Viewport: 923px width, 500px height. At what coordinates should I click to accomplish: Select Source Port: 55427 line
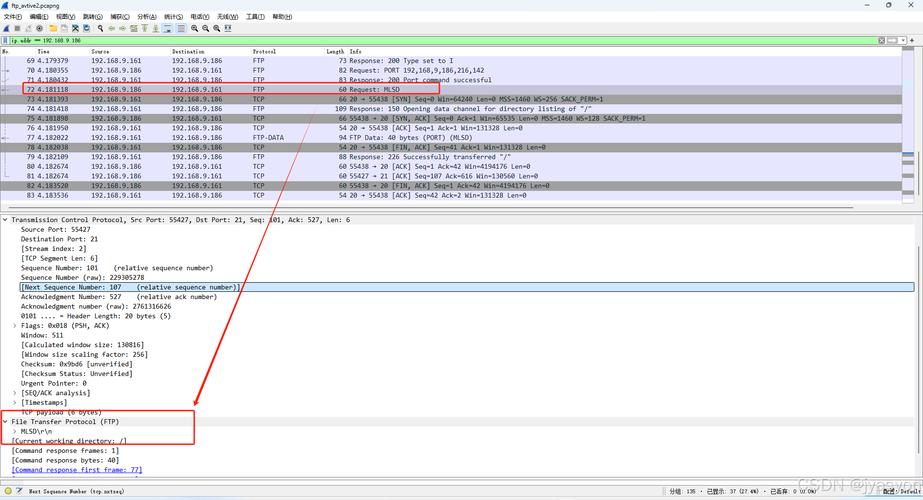(55, 229)
